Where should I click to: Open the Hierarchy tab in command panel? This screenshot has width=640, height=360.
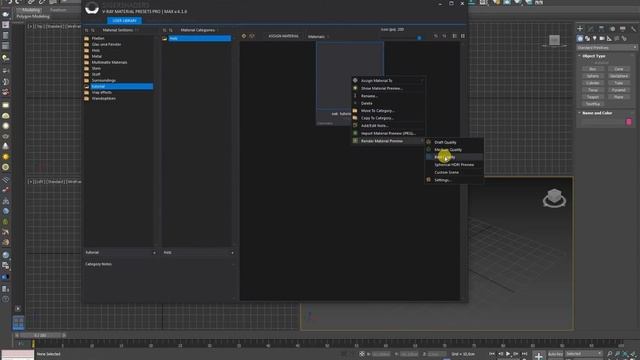click(601, 29)
